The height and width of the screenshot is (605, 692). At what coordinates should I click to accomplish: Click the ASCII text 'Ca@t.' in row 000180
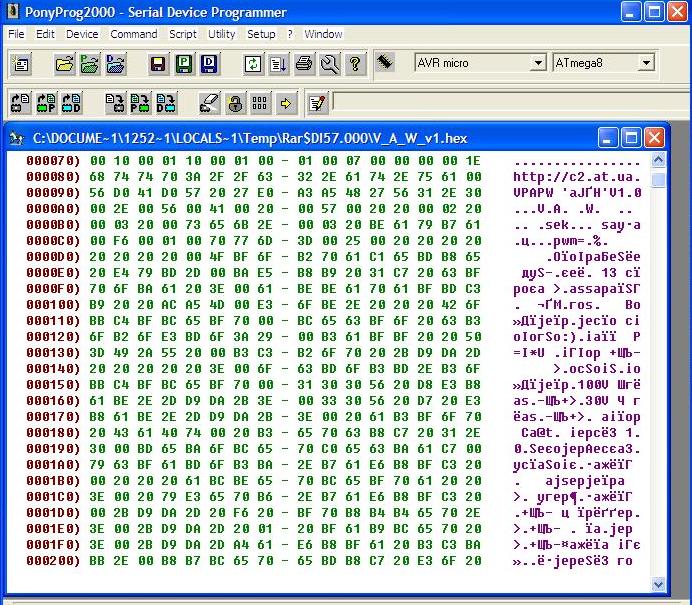(x=541, y=433)
